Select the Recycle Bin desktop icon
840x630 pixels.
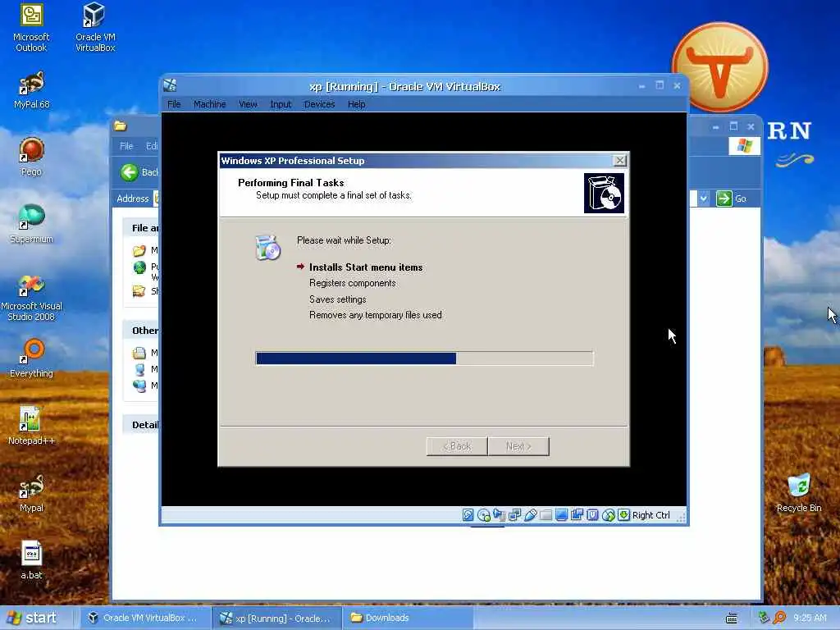coord(799,493)
